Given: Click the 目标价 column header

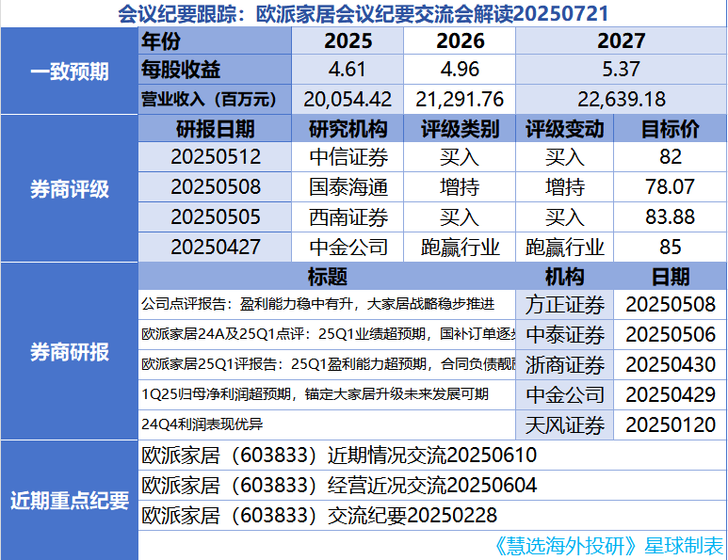Looking at the screenshot, I should click(x=671, y=129).
